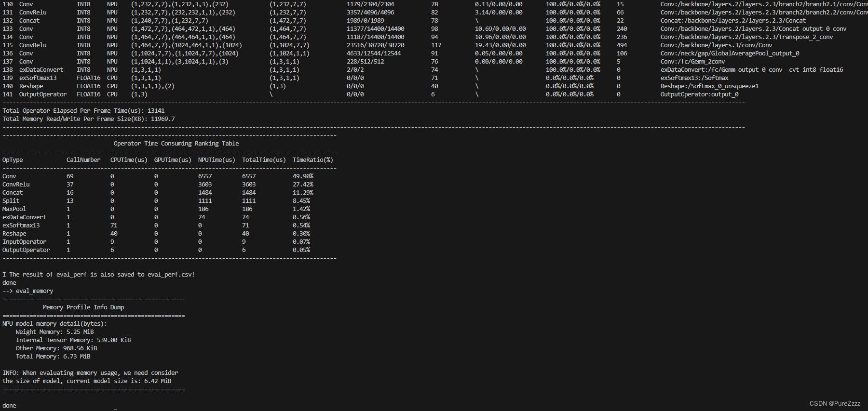
Task: Click layer 138 exDataConvert row
Action: click(423, 69)
